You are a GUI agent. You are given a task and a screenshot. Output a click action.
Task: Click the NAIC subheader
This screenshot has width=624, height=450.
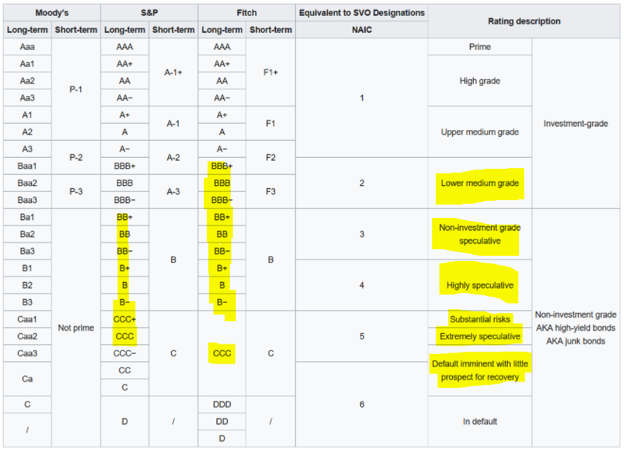click(362, 30)
